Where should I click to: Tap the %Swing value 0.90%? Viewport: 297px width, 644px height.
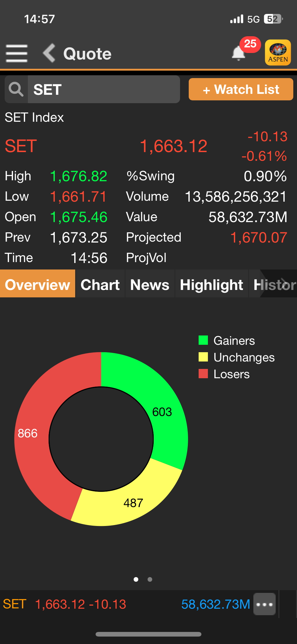pyautogui.click(x=265, y=176)
